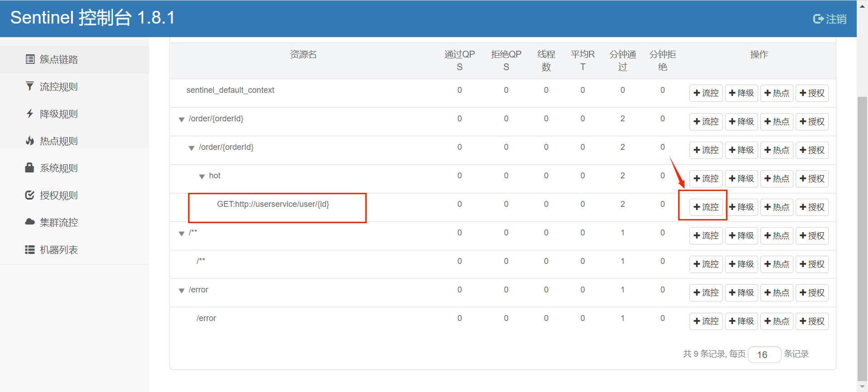Viewport: 868px width, 392px height.
Task: Click the 操作 column header
Action: pyautogui.click(x=759, y=54)
